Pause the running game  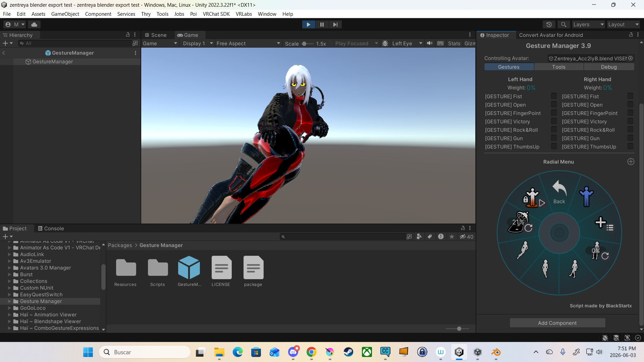[x=322, y=24]
